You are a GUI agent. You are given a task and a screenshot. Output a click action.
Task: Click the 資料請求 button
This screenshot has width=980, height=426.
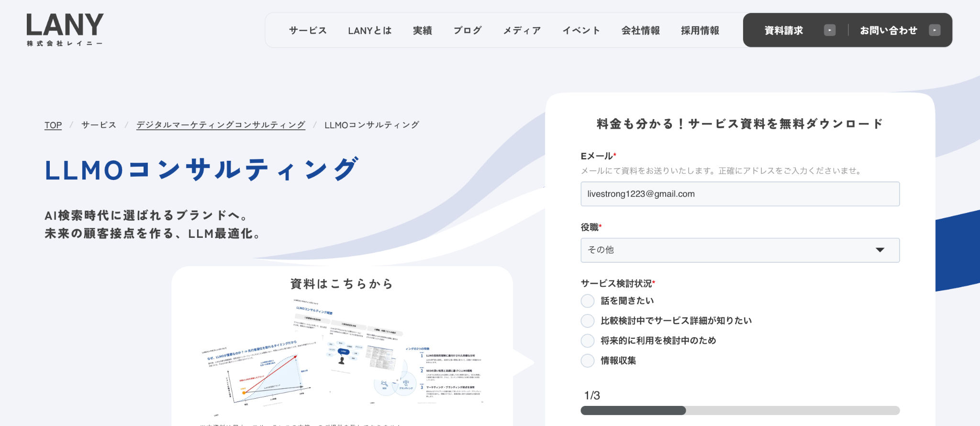click(783, 31)
